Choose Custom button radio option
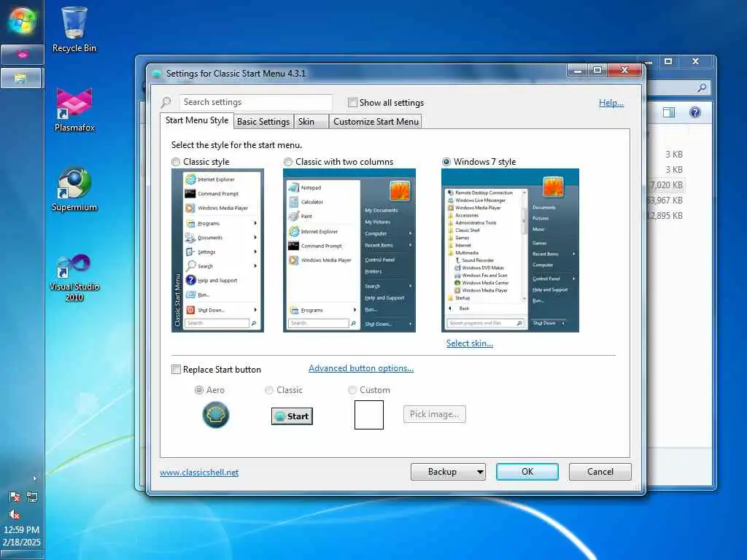The height and width of the screenshot is (560, 747). pyautogui.click(x=352, y=390)
